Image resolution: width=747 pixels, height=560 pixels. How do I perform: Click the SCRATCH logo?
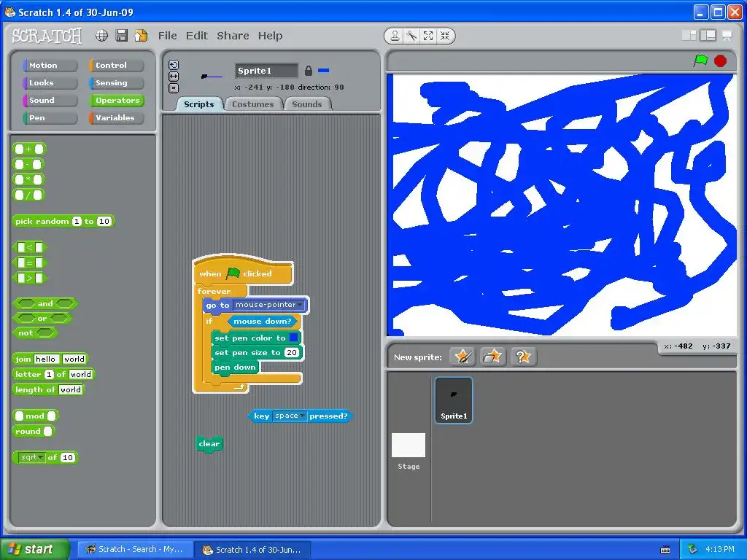click(47, 36)
